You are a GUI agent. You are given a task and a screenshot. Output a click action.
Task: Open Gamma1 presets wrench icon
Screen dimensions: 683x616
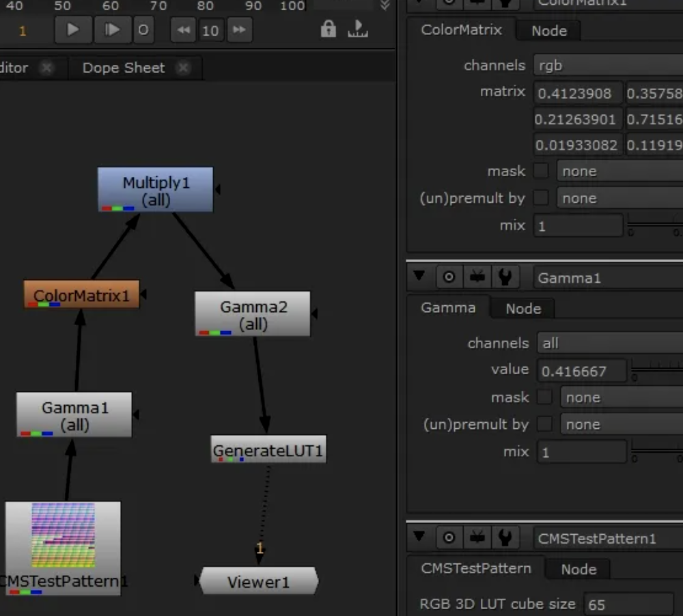click(505, 277)
